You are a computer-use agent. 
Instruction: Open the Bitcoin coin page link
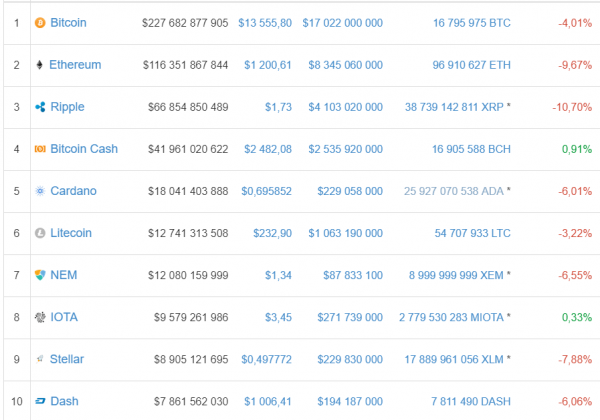tap(68, 23)
